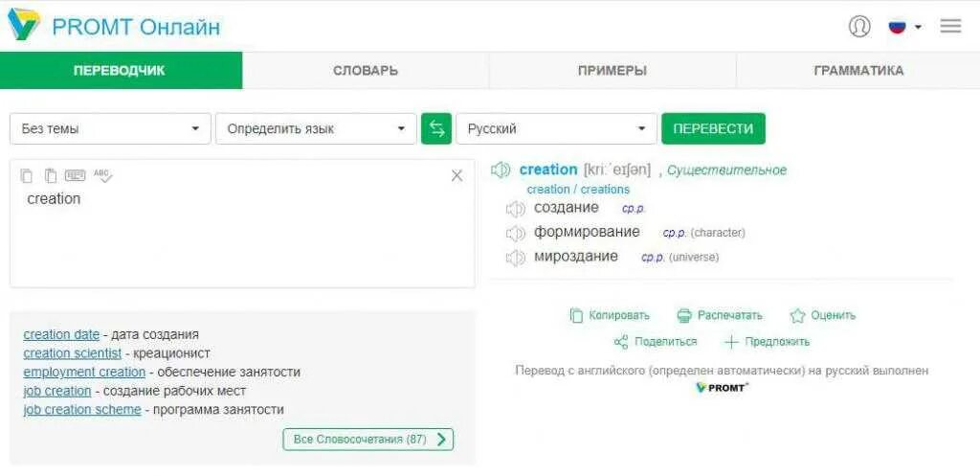The width and height of the screenshot is (980, 476).
Task: Open the job creation scheme link
Action: [82, 410]
